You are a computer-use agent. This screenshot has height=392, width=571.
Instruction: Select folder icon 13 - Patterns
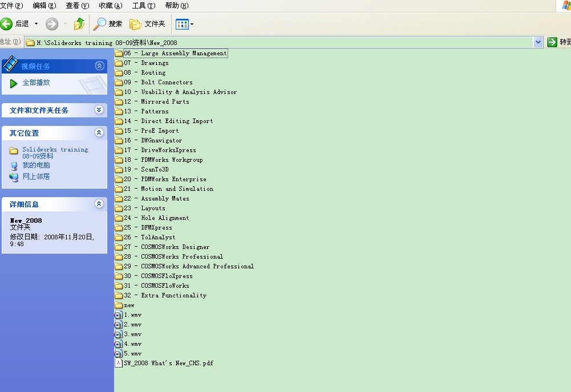tap(119, 111)
